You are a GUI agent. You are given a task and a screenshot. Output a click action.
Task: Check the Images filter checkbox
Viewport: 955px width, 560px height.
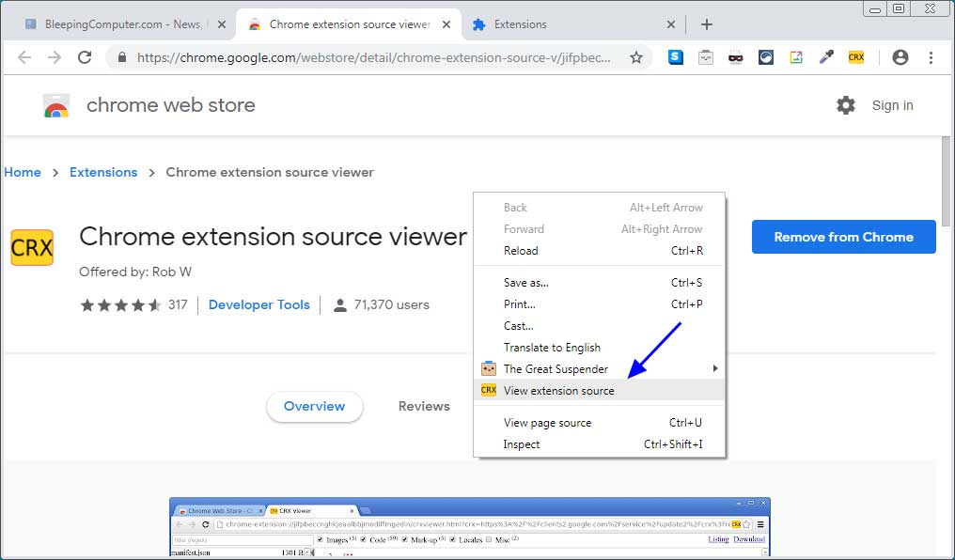coord(321,539)
